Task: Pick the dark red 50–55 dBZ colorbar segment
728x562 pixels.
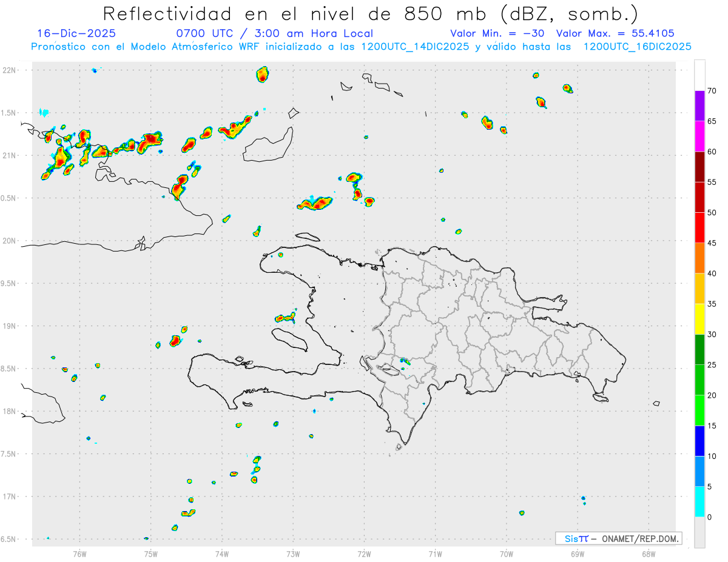Action: [x=699, y=197]
